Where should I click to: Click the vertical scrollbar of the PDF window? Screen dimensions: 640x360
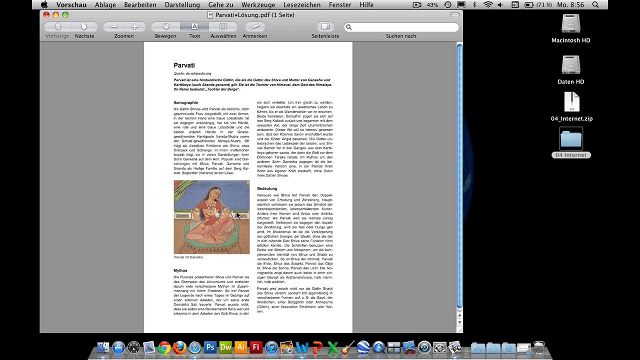coord(459,176)
